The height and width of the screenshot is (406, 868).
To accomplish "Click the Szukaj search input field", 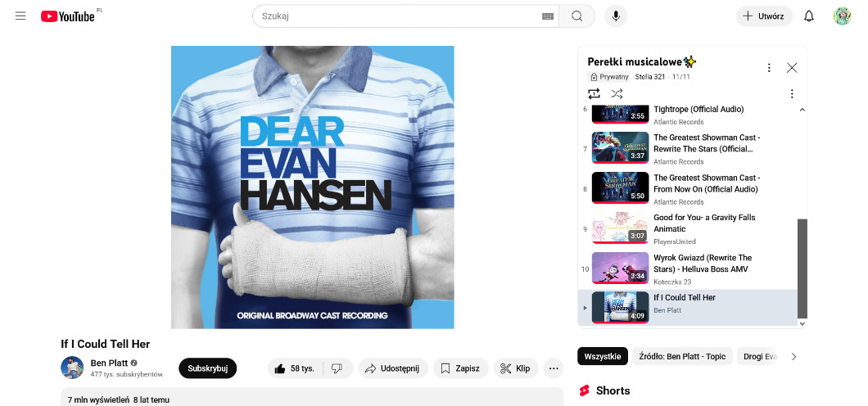I will (x=397, y=16).
